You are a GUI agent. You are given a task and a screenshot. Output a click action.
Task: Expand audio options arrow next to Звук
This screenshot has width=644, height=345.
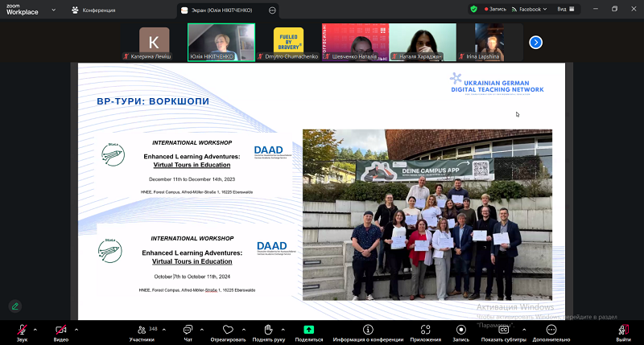(35, 330)
